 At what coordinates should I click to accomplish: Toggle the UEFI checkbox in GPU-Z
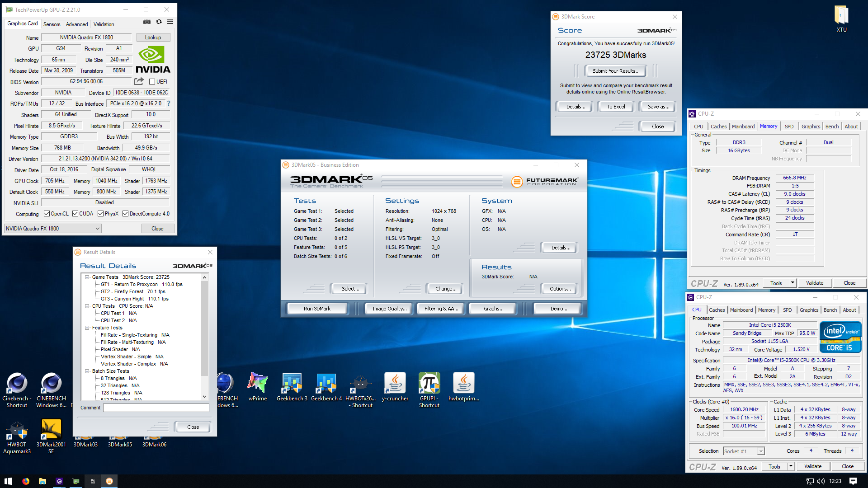pyautogui.click(x=152, y=82)
